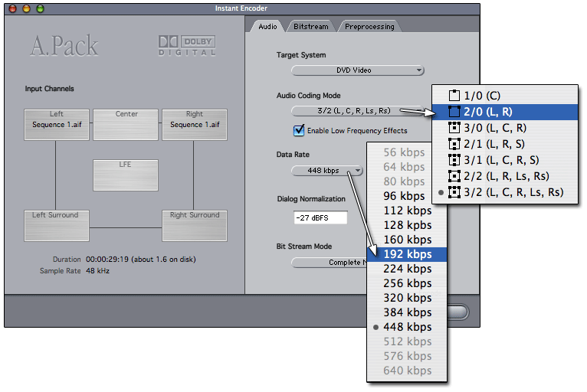Select 3/0 (L, C, R) coding mode
The height and width of the screenshot is (392, 587).
[505, 128]
